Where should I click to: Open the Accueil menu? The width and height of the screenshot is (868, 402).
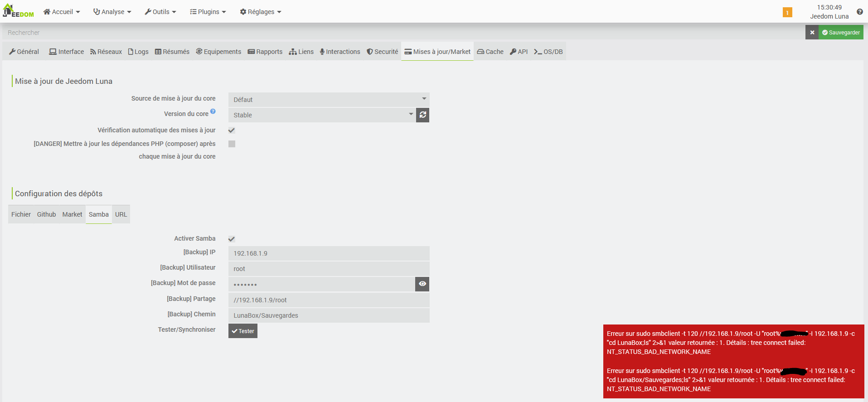tap(62, 12)
